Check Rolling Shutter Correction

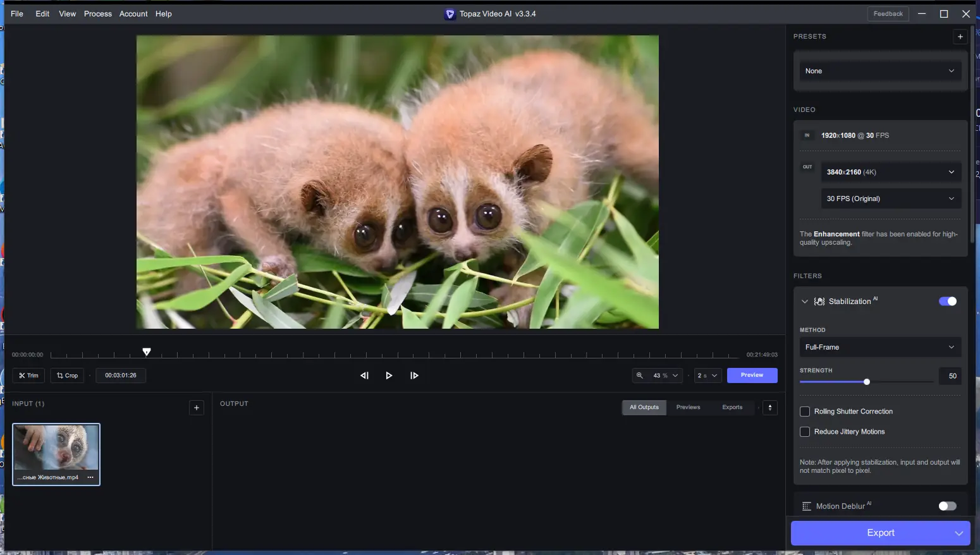805,412
